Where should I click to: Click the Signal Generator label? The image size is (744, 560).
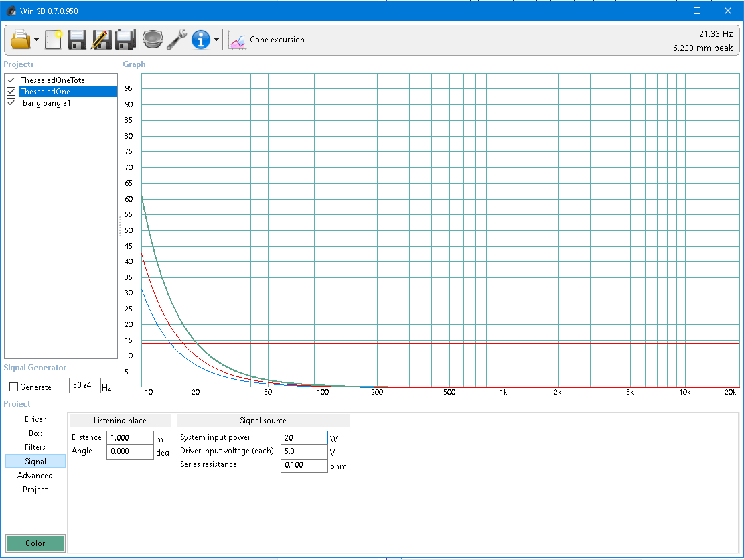[35, 368]
